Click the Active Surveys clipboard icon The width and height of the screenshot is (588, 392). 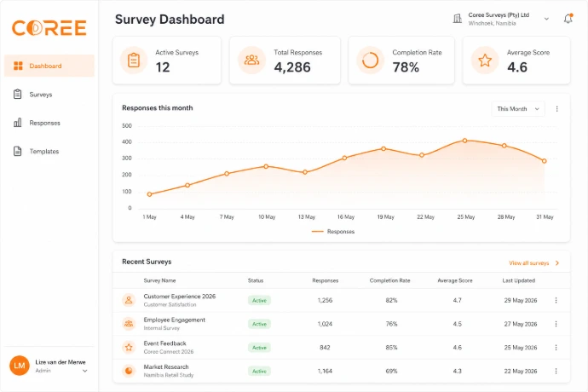pos(134,60)
